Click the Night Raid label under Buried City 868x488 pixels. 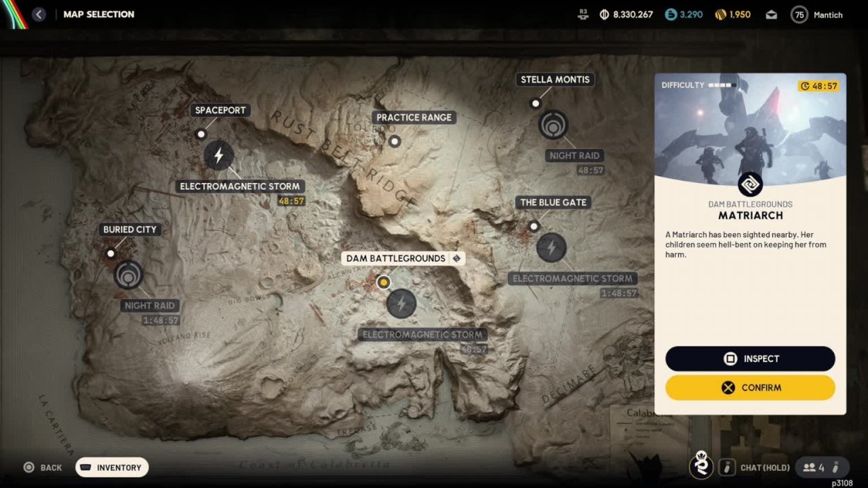pyautogui.click(x=149, y=306)
